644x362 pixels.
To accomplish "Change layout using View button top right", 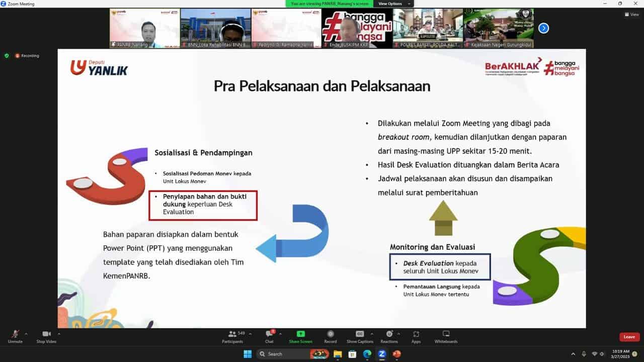I will [x=631, y=15].
